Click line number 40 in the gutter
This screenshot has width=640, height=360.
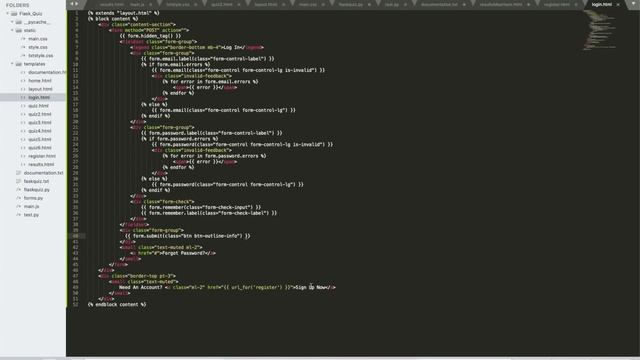point(76,236)
